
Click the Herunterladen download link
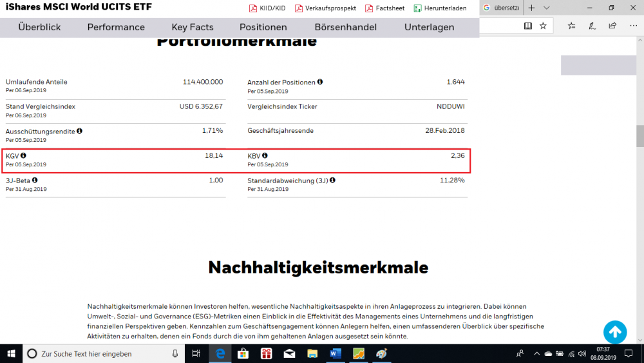pyautogui.click(x=440, y=8)
